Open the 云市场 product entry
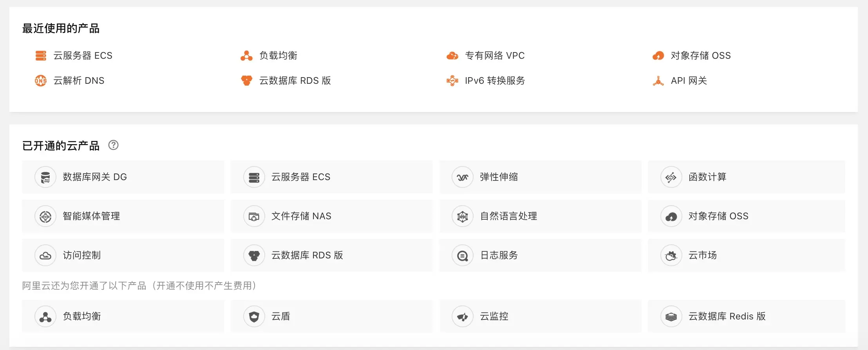This screenshot has height=350, width=868. pyautogui.click(x=702, y=255)
